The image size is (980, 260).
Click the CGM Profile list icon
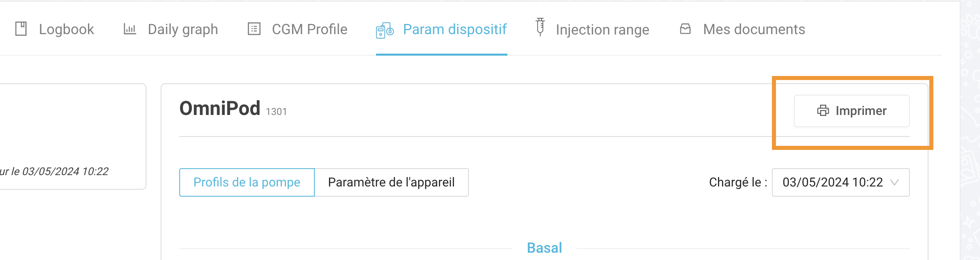coord(254,29)
